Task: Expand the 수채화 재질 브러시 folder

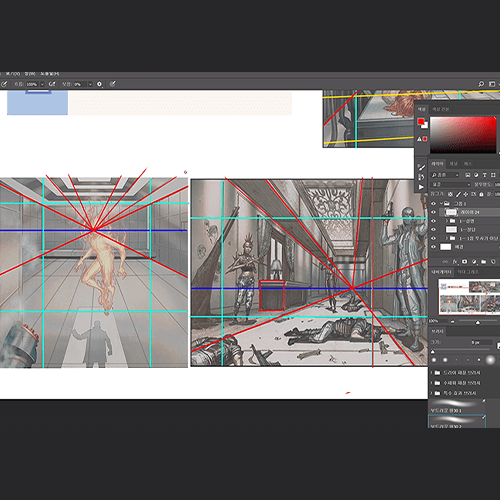Action: point(431,383)
